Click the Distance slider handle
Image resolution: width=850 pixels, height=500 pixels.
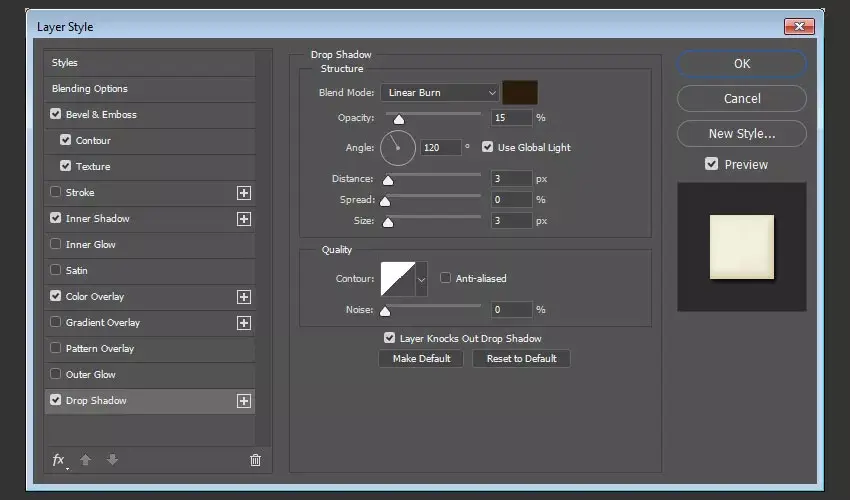click(x=388, y=181)
